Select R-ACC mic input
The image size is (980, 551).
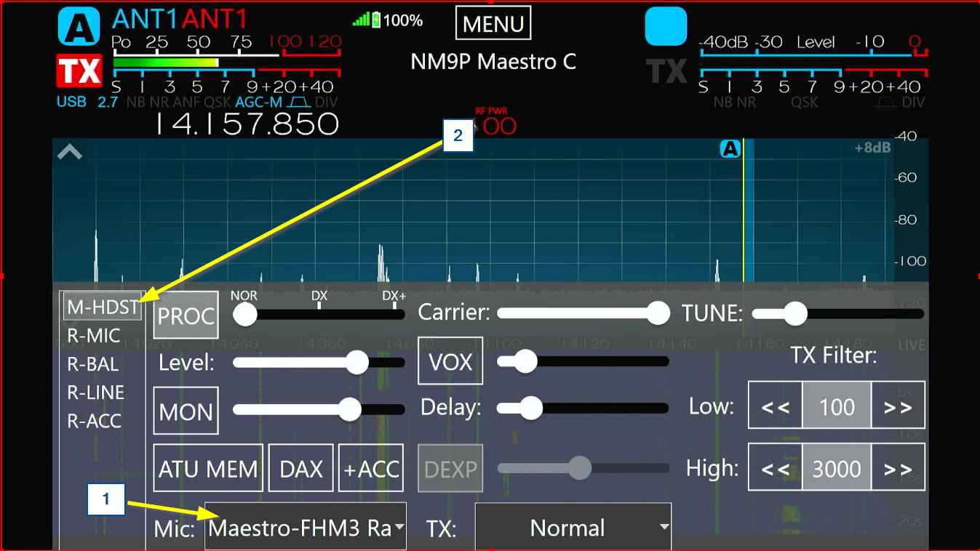[x=94, y=421]
